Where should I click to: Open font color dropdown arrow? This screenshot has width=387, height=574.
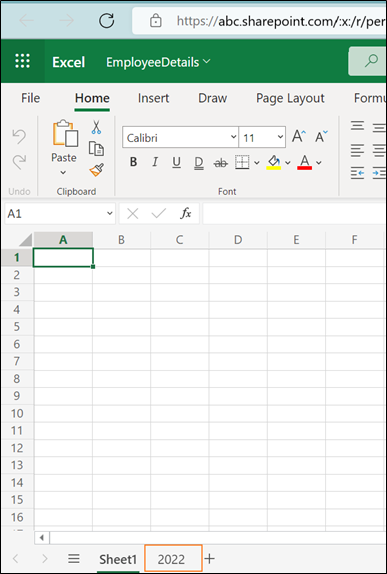point(319,163)
